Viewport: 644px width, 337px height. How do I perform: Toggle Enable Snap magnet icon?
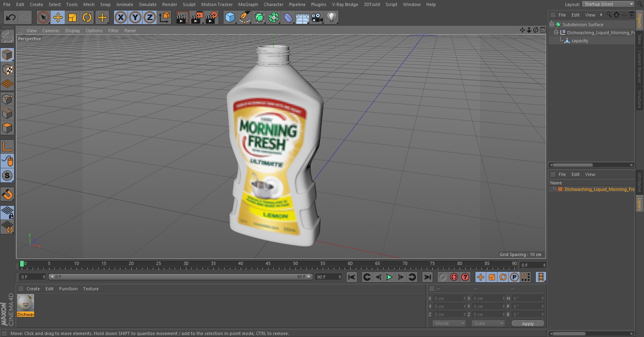(x=7, y=194)
